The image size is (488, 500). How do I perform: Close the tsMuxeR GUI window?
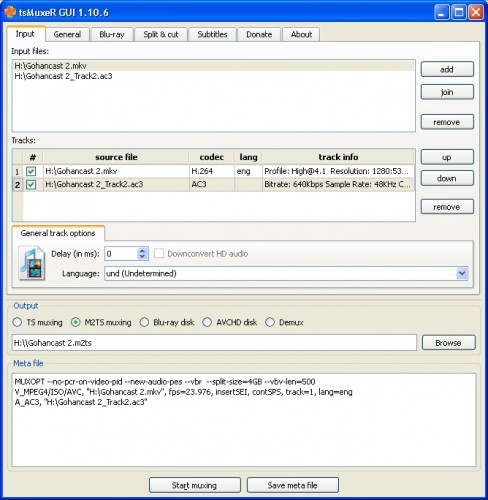click(x=475, y=13)
